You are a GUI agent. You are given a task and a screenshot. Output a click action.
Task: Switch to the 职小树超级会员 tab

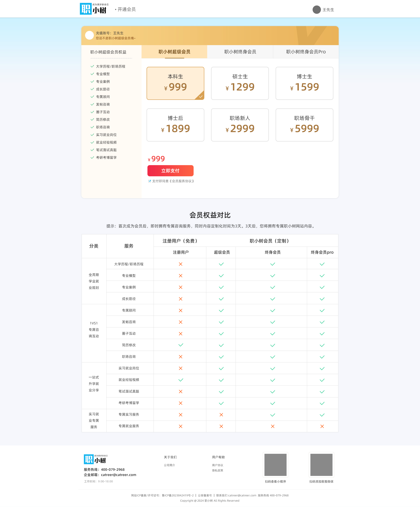174,52
